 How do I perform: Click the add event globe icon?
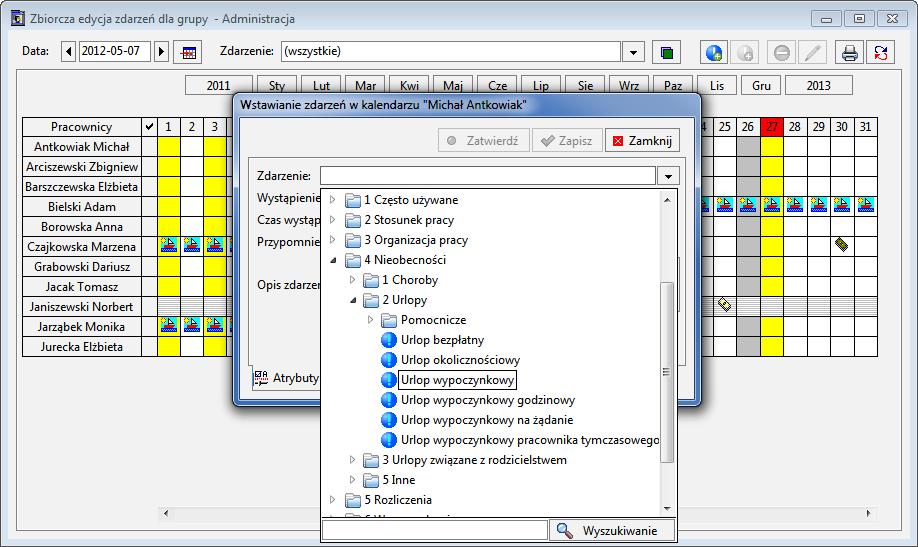(x=714, y=52)
